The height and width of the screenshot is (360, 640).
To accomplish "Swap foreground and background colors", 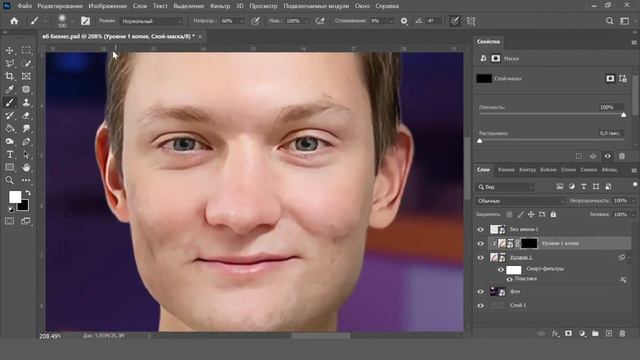I will (x=28, y=193).
